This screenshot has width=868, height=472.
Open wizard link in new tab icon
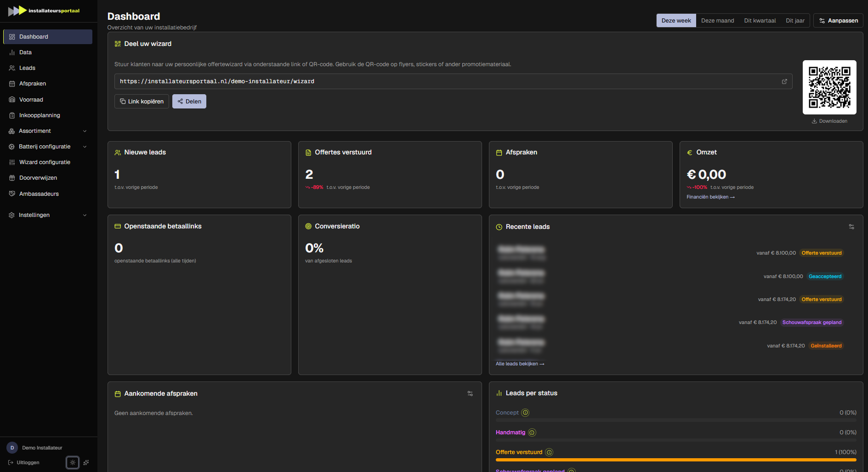pos(784,81)
